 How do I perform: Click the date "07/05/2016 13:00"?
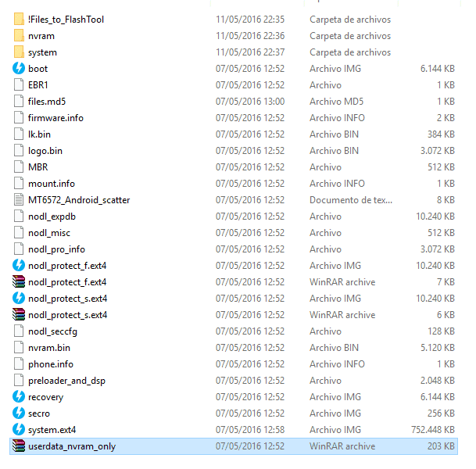(x=250, y=102)
